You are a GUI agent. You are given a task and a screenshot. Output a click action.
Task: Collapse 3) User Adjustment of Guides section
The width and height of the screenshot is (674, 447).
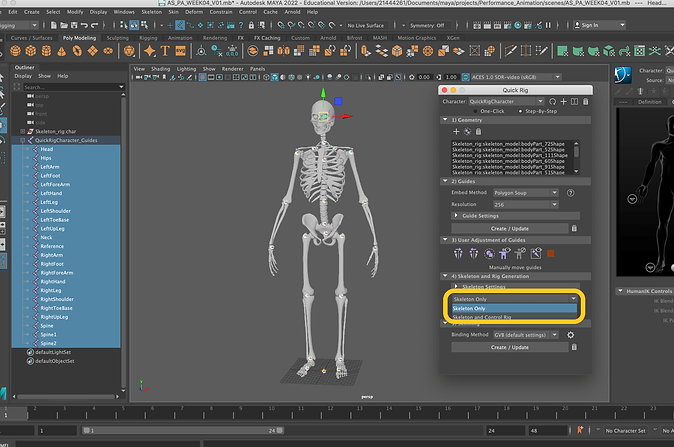pyautogui.click(x=445, y=240)
